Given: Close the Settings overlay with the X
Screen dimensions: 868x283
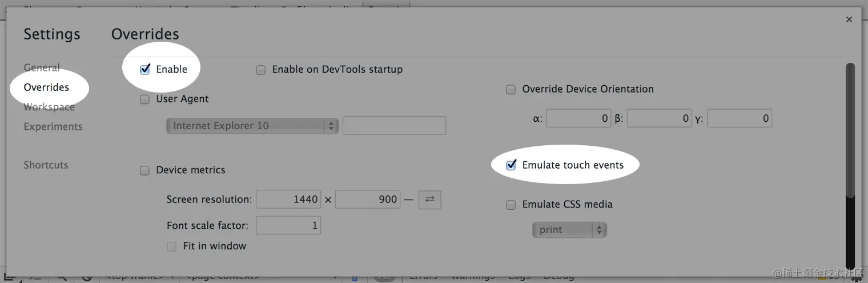Looking at the screenshot, I should pos(849,19).
